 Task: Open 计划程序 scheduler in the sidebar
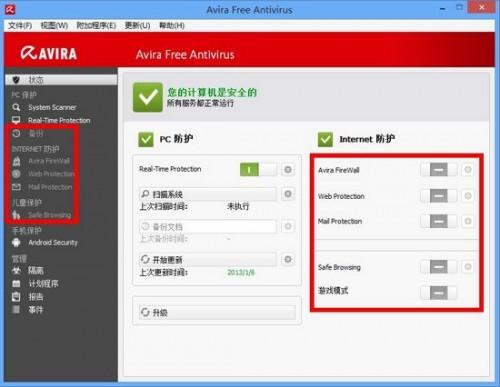(x=43, y=284)
